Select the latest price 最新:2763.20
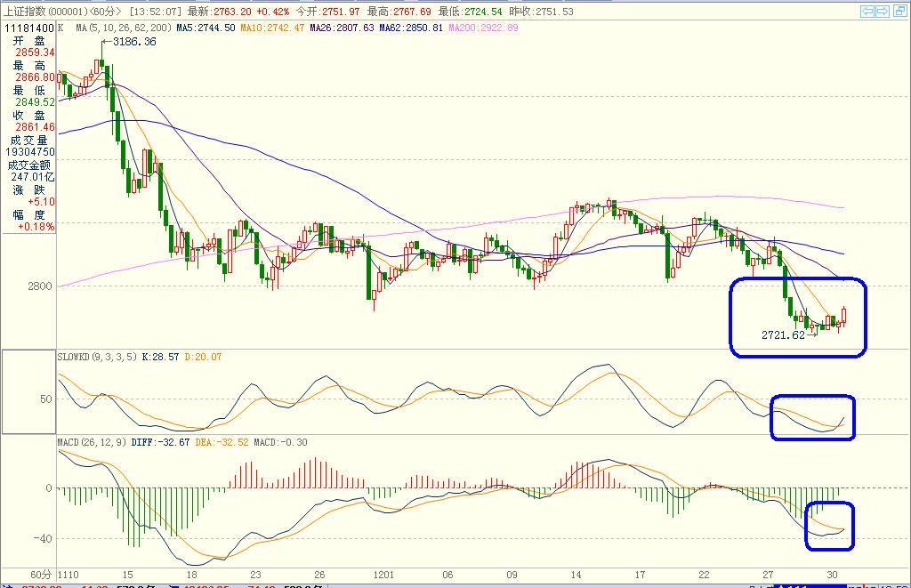This screenshot has width=911, height=588. pos(221,11)
